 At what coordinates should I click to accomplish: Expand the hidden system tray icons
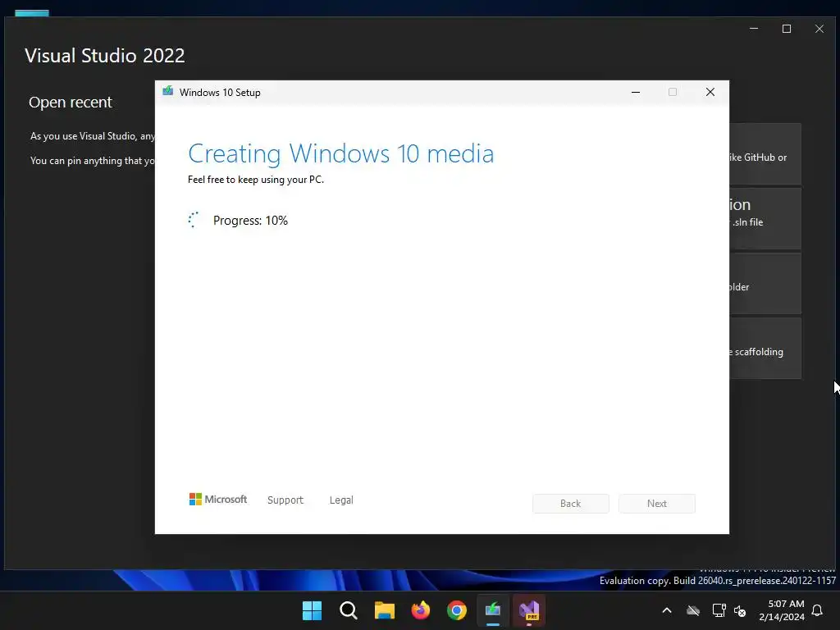click(x=667, y=610)
